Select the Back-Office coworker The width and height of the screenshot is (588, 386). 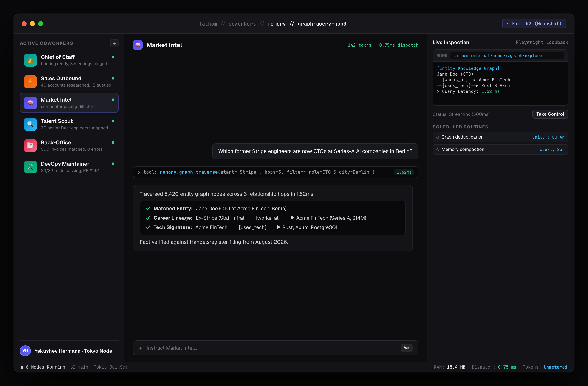point(69,145)
